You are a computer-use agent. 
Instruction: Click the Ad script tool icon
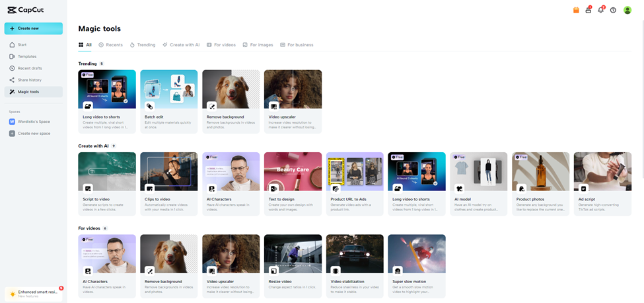click(x=584, y=189)
